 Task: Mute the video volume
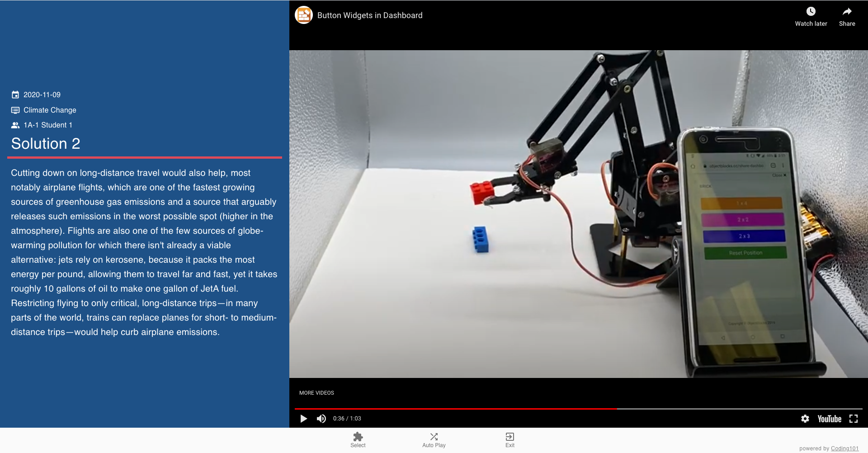click(321, 419)
